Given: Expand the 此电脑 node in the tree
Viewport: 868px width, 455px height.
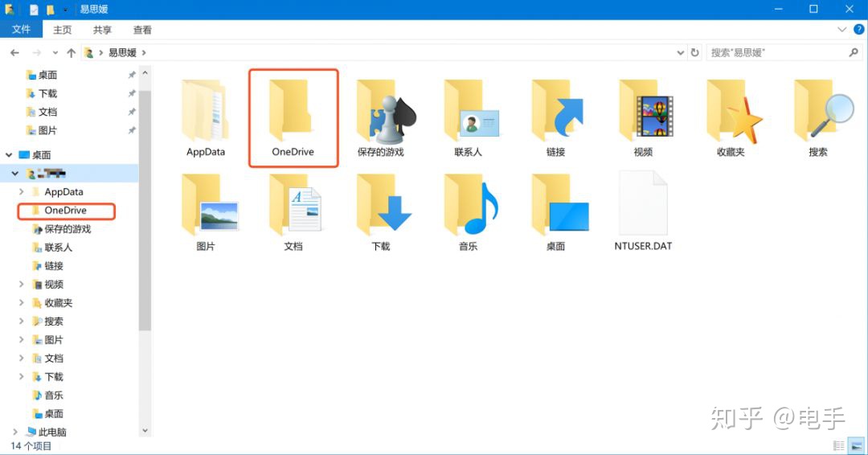Looking at the screenshot, I should (15, 432).
